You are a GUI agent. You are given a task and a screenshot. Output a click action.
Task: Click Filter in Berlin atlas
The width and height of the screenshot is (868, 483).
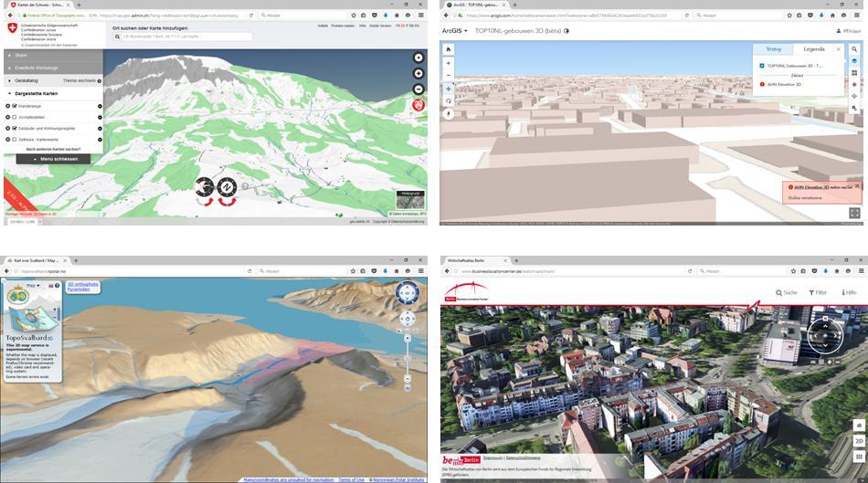click(818, 293)
